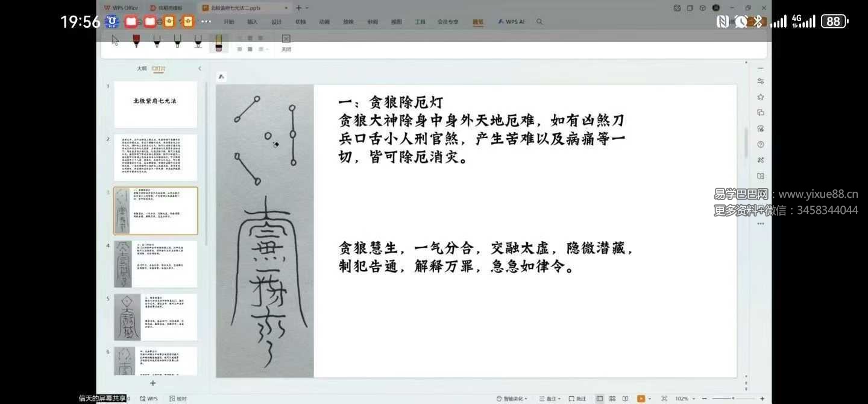The height and width of the screenshot is (404, 868).
Task: Select slide 4 thumbnail in the panel
Action: (156, 264)
